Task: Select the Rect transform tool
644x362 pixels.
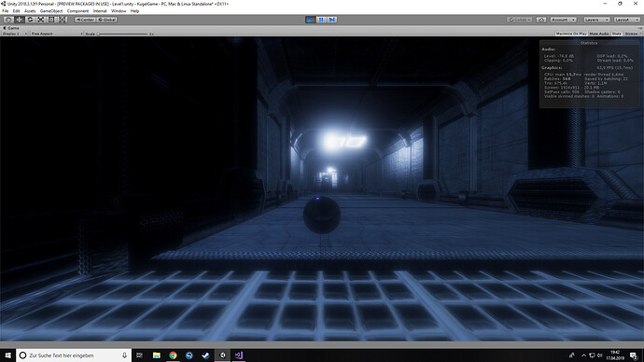Action: [x=51, y=20]
